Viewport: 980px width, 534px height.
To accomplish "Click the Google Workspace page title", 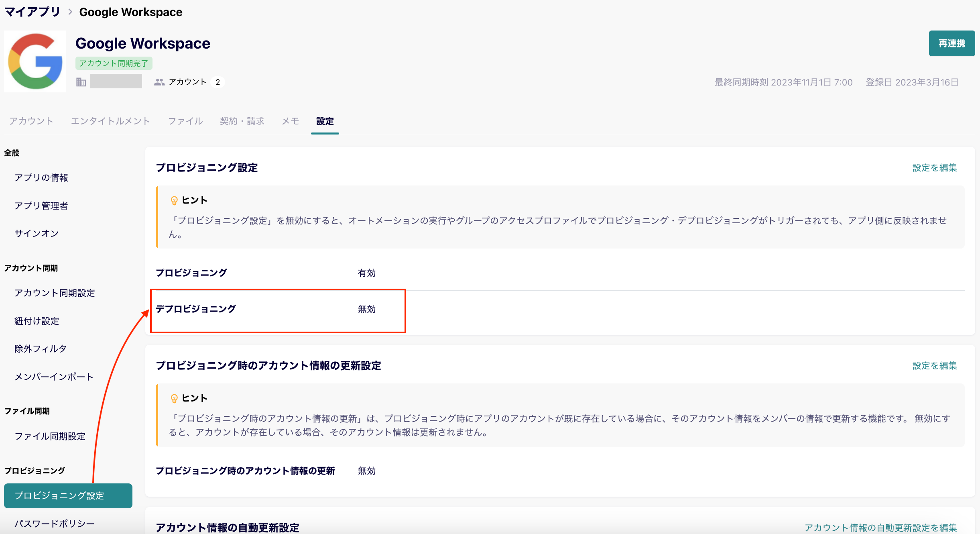I will (143, 43).
